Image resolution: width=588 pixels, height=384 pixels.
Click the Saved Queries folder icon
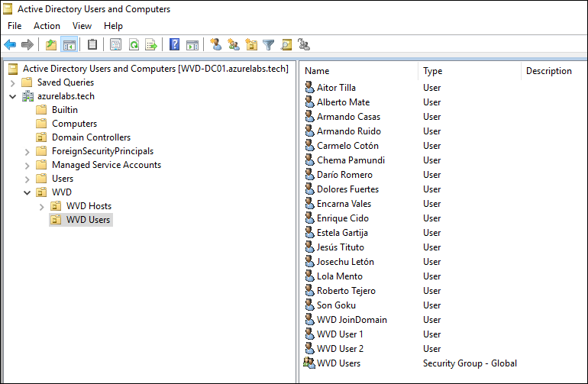tap(27, 82)
